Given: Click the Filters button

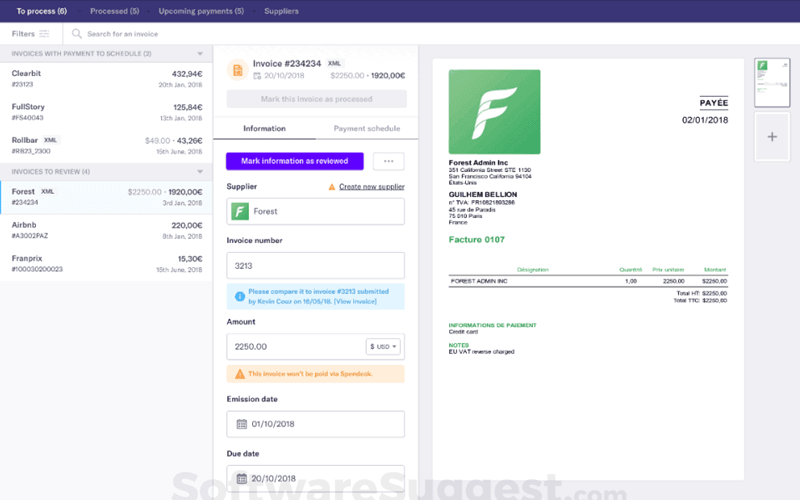Looking at the screenshot, I should (31, 34).
